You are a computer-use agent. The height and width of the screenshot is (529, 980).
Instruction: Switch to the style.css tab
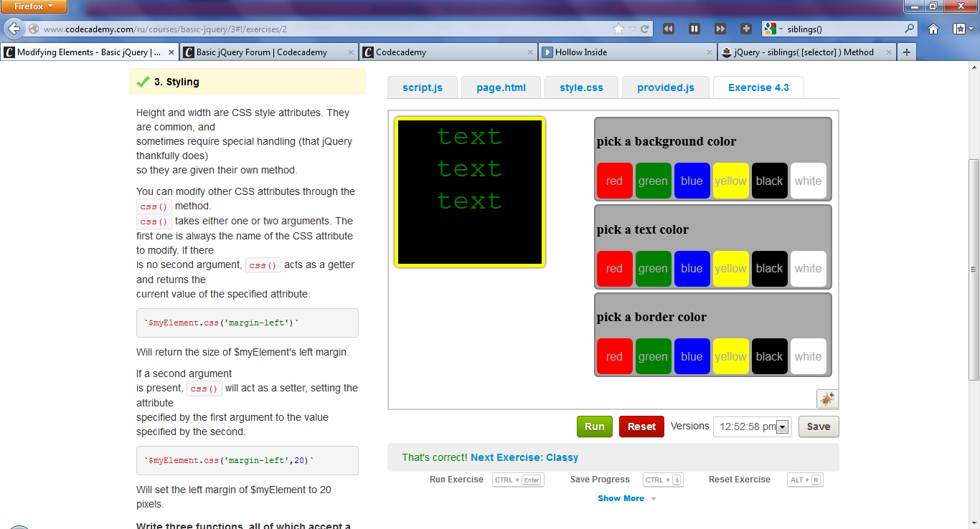pyautogui.click(x=582, y=87)
